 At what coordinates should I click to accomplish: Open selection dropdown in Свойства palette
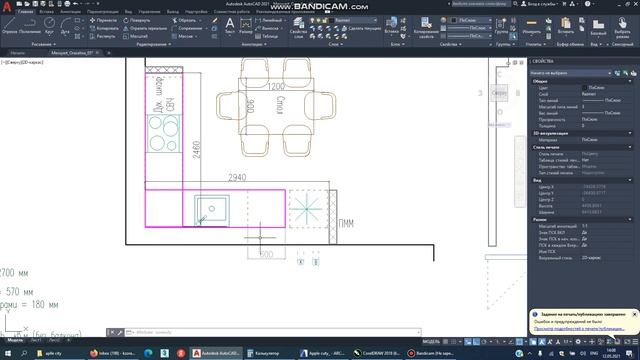571,73
